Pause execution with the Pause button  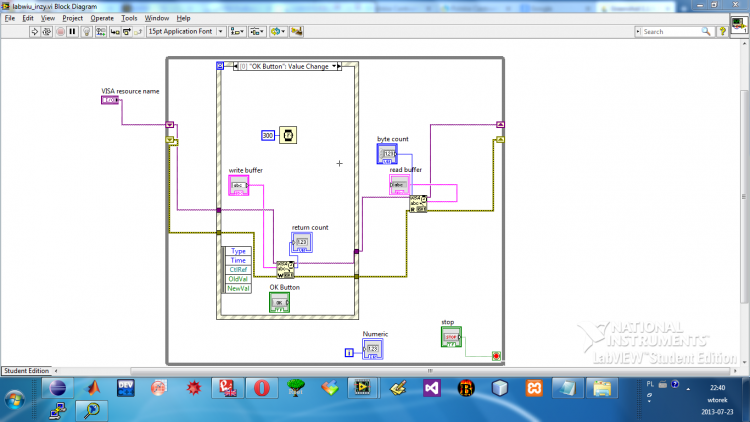pos(72,32)
